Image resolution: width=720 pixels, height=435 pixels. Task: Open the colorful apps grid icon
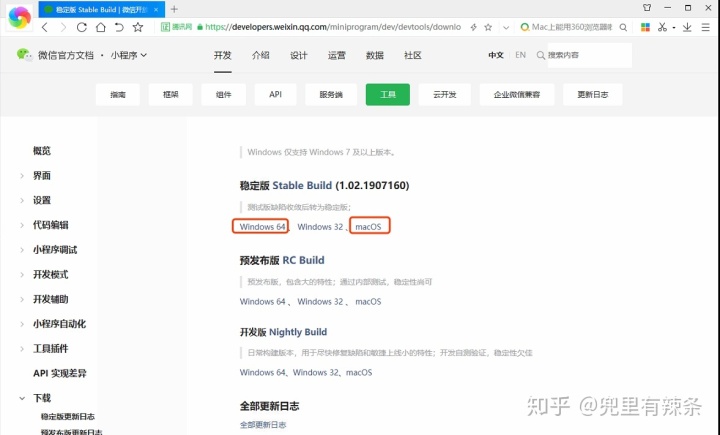(645, 27)
